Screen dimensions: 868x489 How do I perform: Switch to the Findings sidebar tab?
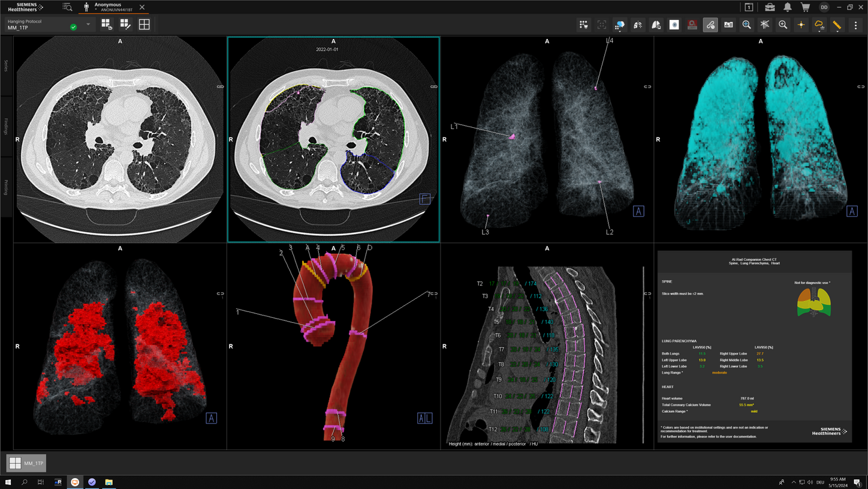[5, 126]
